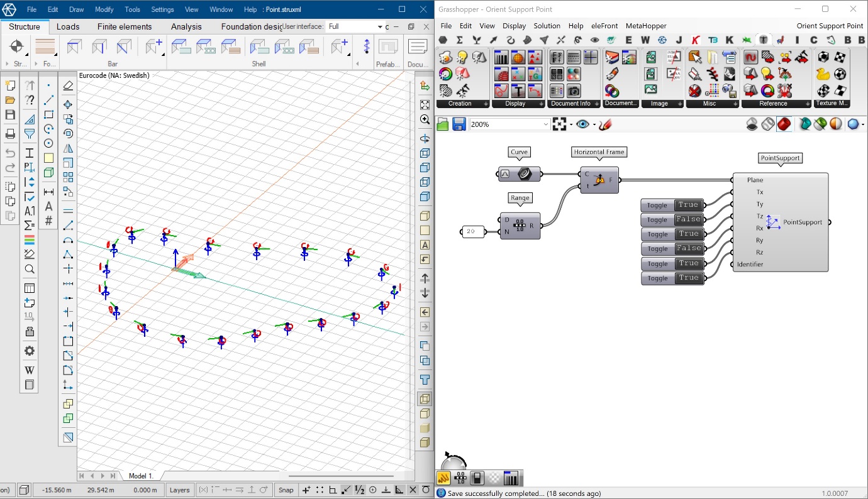Click the red-green-blue color rows icon in the toolbar
The height and width of the screenshot is (499, 868).
click(x=29, y=239)
